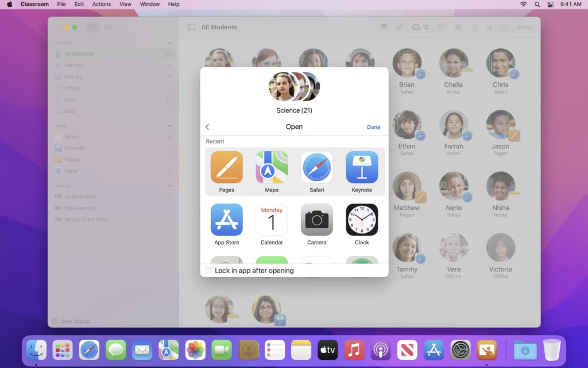Open the Window menu in menu bar

150,4
